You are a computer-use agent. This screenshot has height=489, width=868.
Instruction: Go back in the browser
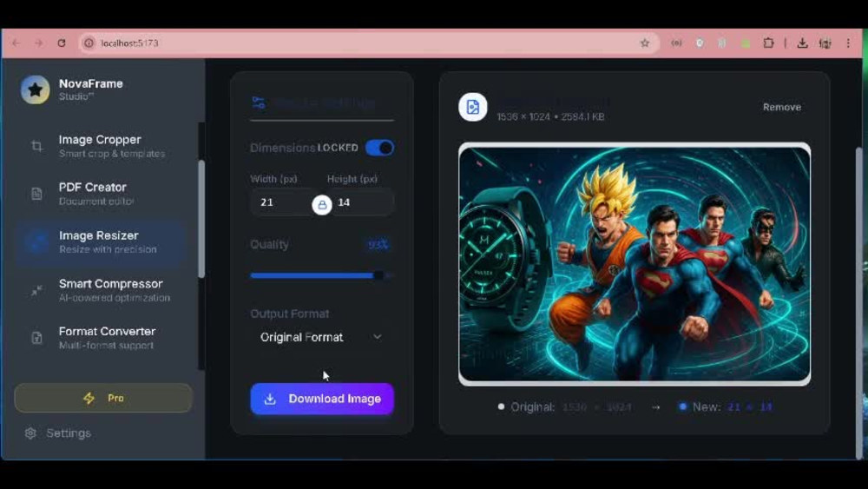16,43
